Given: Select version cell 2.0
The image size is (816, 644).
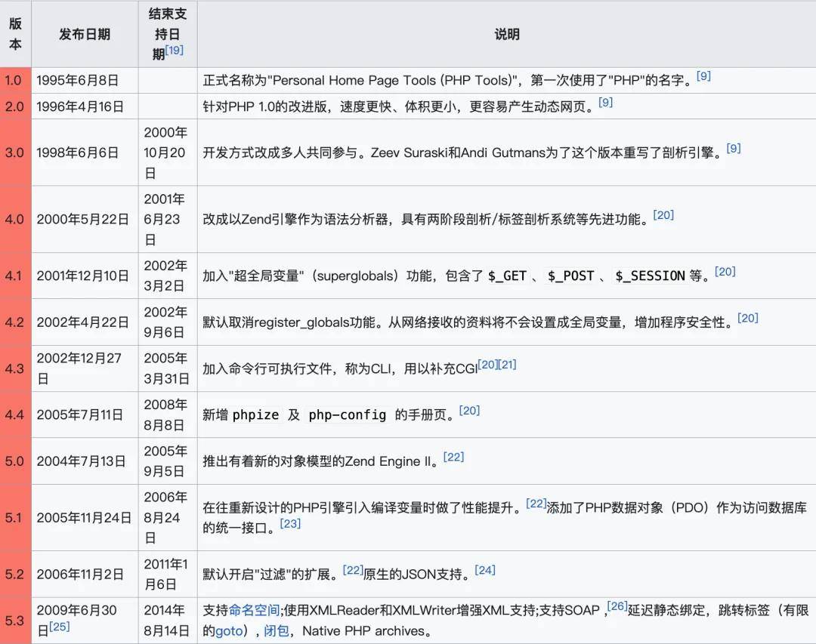Looking at the screenshot, I should click(14, 106).
